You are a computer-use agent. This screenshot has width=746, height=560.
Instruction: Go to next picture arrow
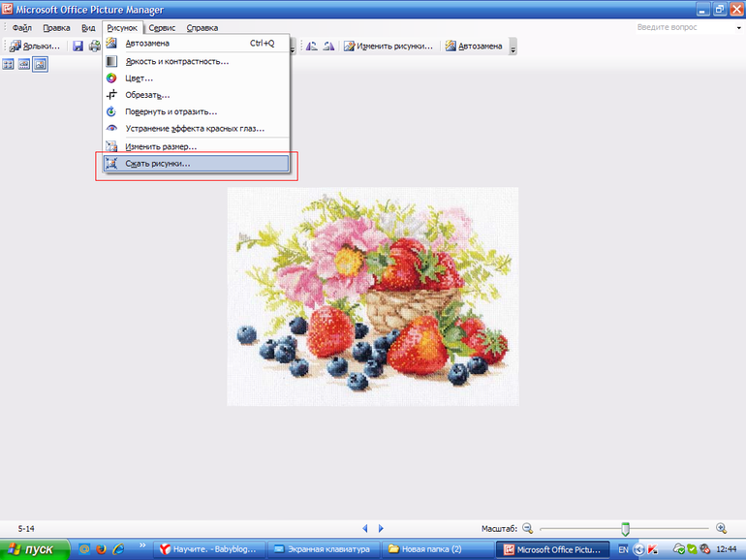[381, 528]
